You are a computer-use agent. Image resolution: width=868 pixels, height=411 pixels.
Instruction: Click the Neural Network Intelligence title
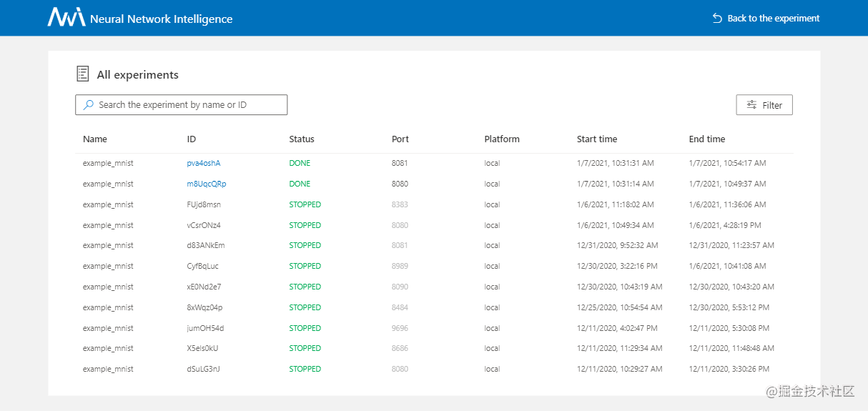coord(161,19)
